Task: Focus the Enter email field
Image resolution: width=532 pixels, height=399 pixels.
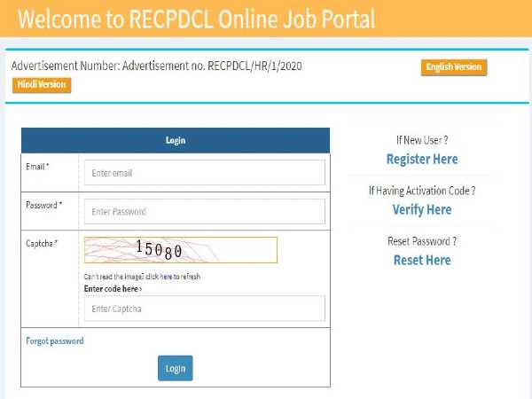Action: point(205,173)
